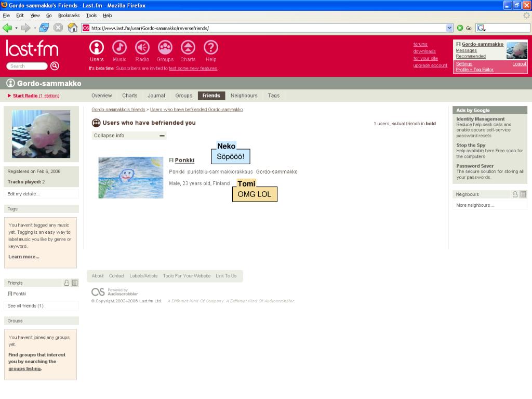Viewport: 532px width, 399px height.
Task: Click the search magnifier icon beside Search box
Action: tap(55, 66)
